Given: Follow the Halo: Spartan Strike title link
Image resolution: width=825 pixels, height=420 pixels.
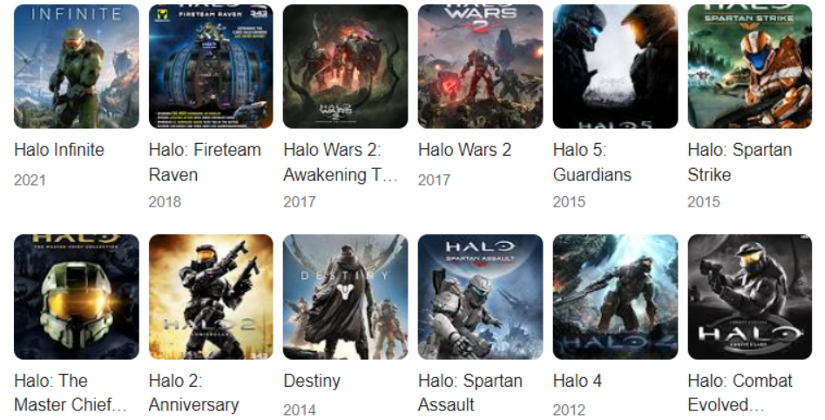Looking at the screenshot, I should (739, 162).
